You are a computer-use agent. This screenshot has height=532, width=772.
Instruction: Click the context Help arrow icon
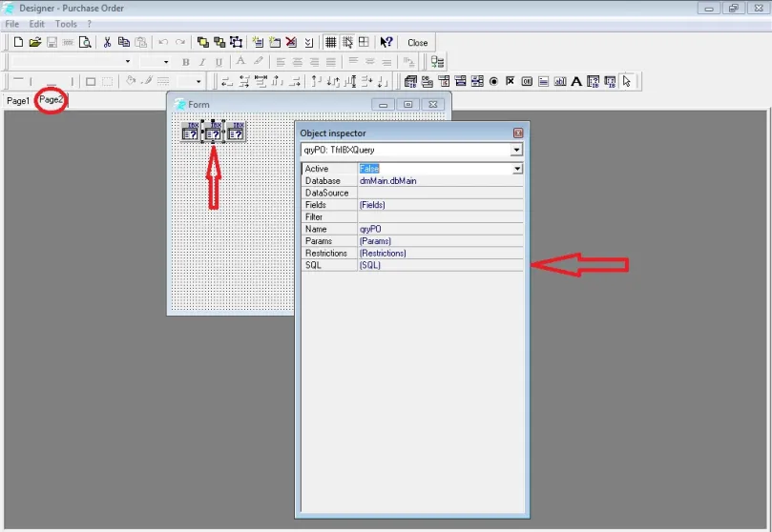point(386,42)
